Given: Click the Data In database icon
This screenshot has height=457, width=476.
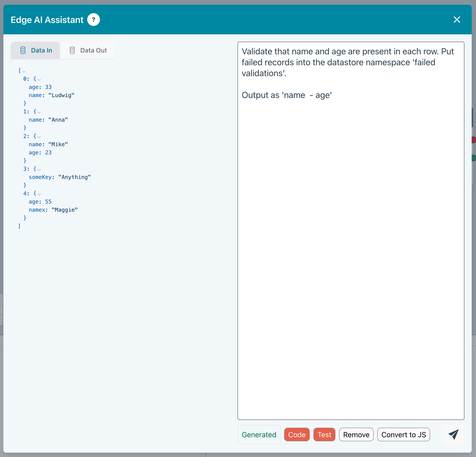Looking at the screenshot, I should tap(23, 50).
